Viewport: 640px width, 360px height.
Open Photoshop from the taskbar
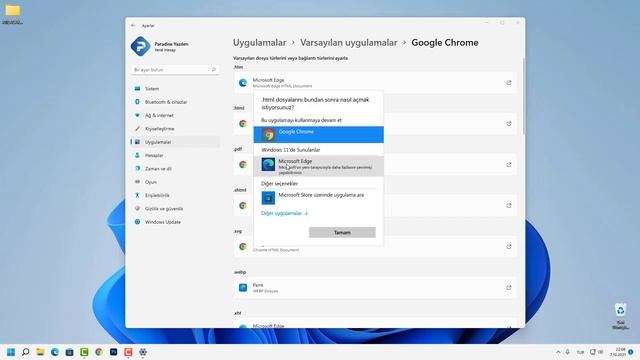[113, 352]
